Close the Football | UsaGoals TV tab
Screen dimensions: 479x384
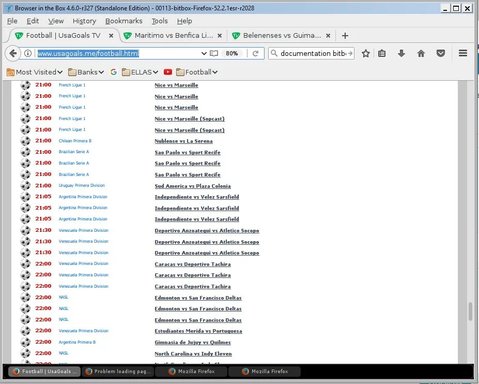111,36
